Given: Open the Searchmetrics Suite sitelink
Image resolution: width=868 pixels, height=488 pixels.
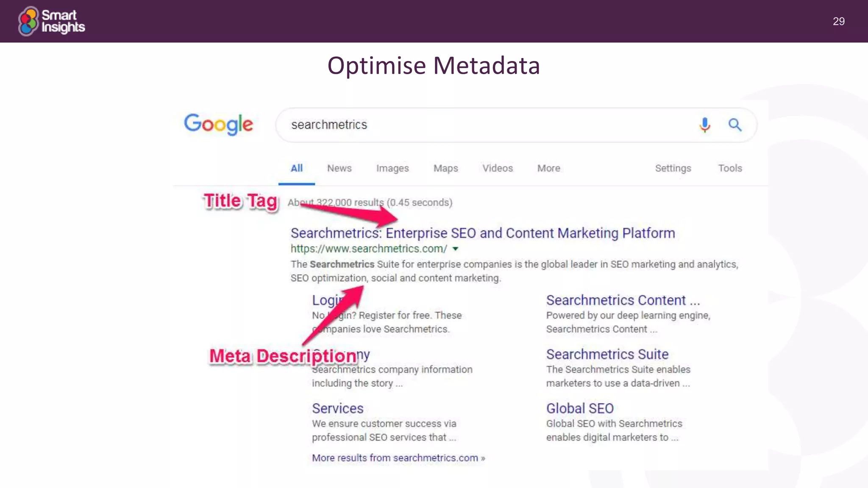Looking at the screenshot, I should [x=607, y=354].
